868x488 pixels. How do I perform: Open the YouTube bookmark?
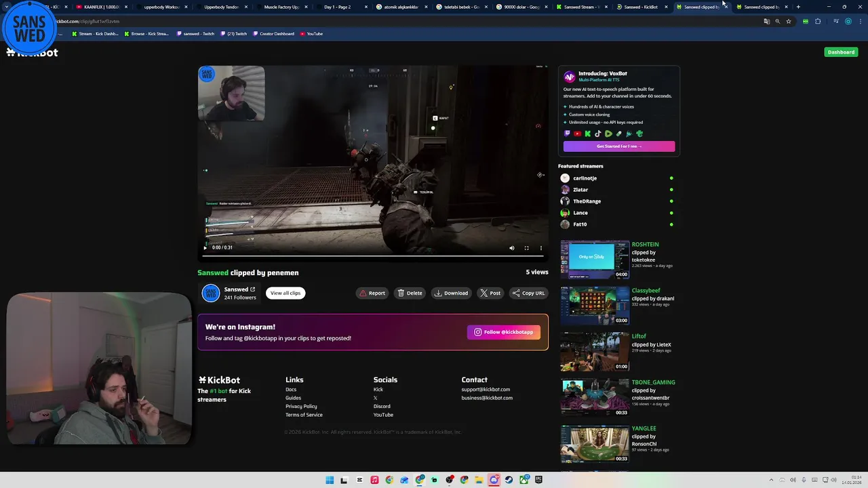[311, 34]
